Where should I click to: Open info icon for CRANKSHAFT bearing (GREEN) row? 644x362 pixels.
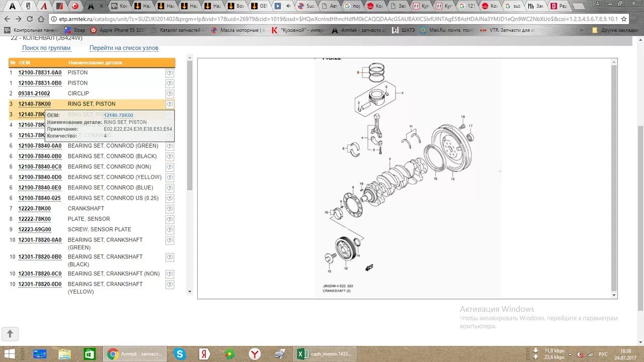(170, 241)
